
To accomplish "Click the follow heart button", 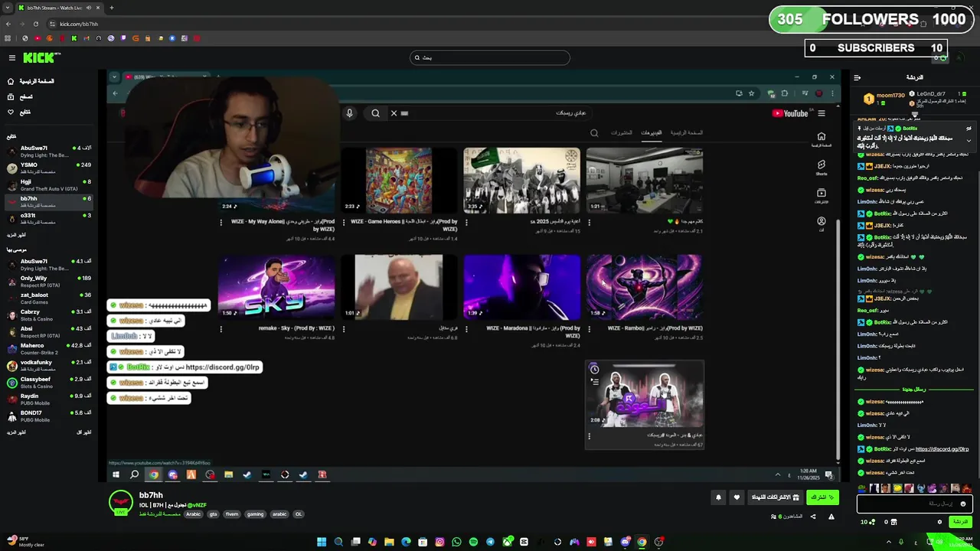I will [737, 497].
